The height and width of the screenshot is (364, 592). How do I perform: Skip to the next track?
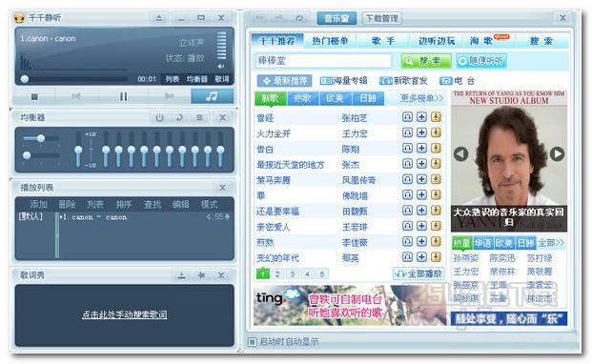(x=169, y=96)
